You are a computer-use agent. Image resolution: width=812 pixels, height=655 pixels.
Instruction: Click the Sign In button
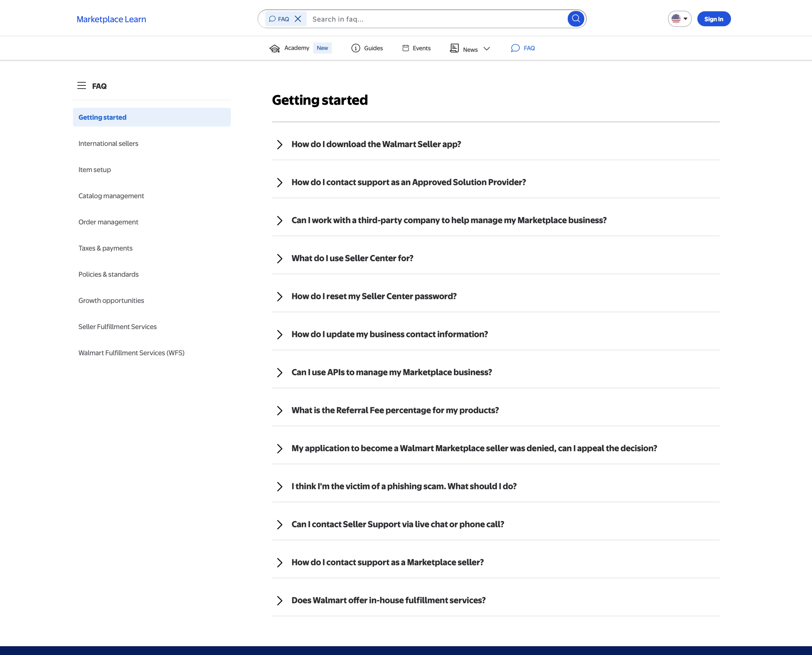(713, 19)
